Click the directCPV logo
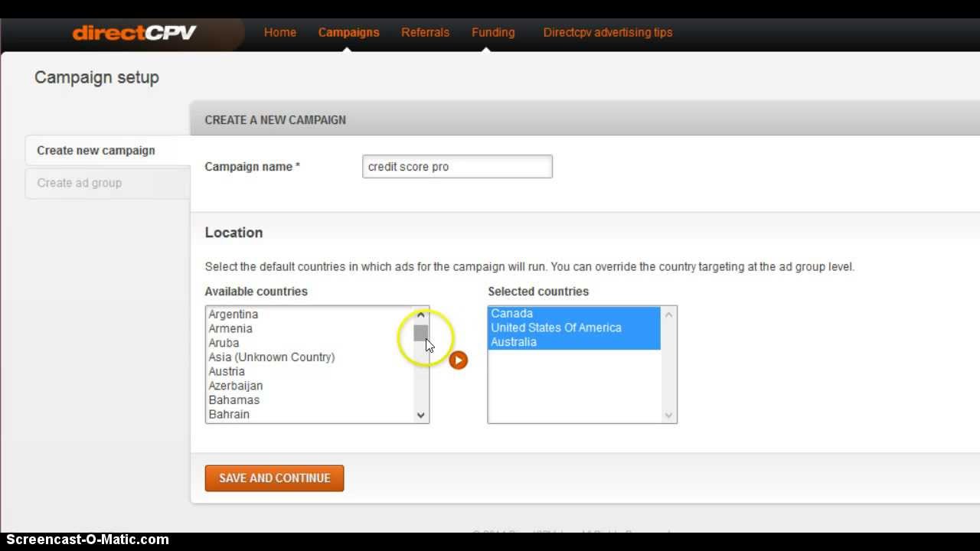980x551 pixels. tap(134, 32)
